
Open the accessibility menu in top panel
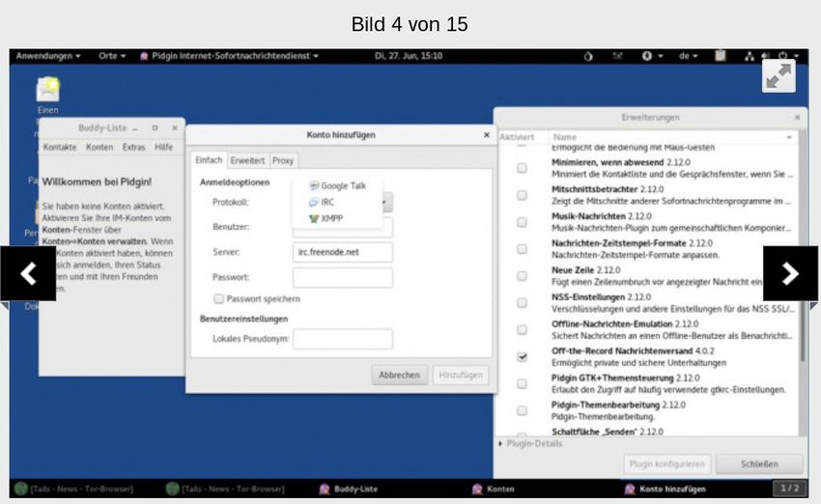click(652, 56)
